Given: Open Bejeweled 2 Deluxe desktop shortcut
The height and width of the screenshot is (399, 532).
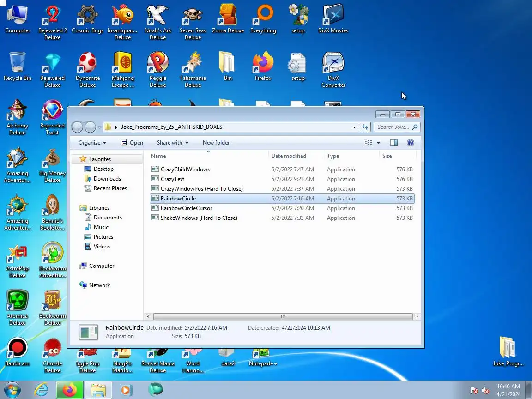Looking at the screenshot, I should click(52, 21).
